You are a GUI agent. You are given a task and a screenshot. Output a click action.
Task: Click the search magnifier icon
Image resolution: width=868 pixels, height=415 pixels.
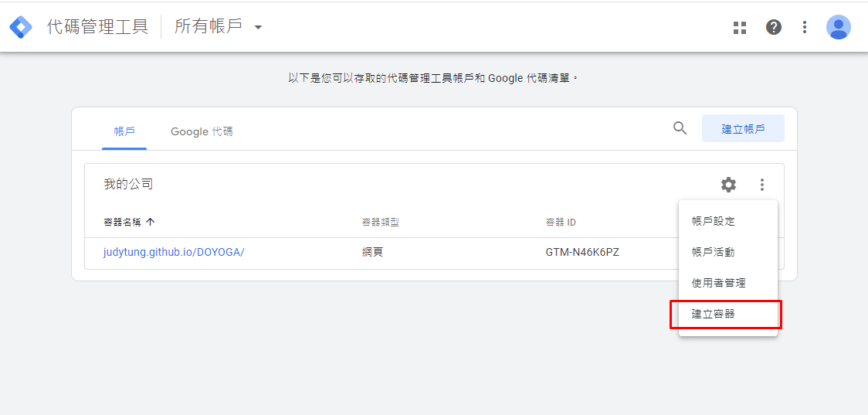pyautogui.click(x=680, y=128)
